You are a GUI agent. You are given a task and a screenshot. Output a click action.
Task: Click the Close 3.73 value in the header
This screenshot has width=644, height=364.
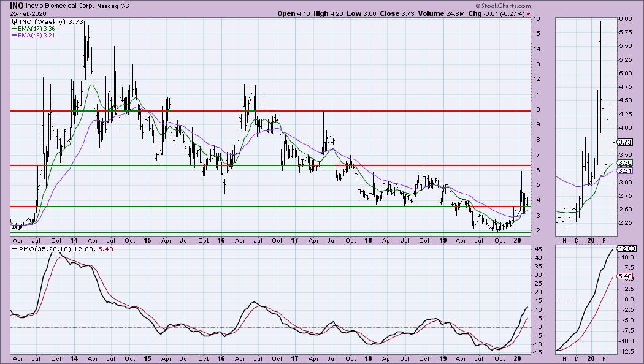tap(397, 13)
